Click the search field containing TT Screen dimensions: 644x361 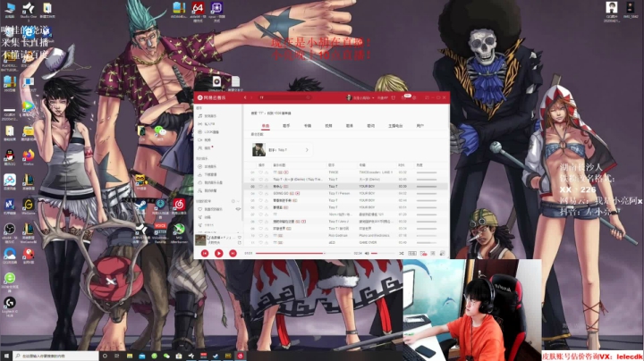[x=285, y=97]
